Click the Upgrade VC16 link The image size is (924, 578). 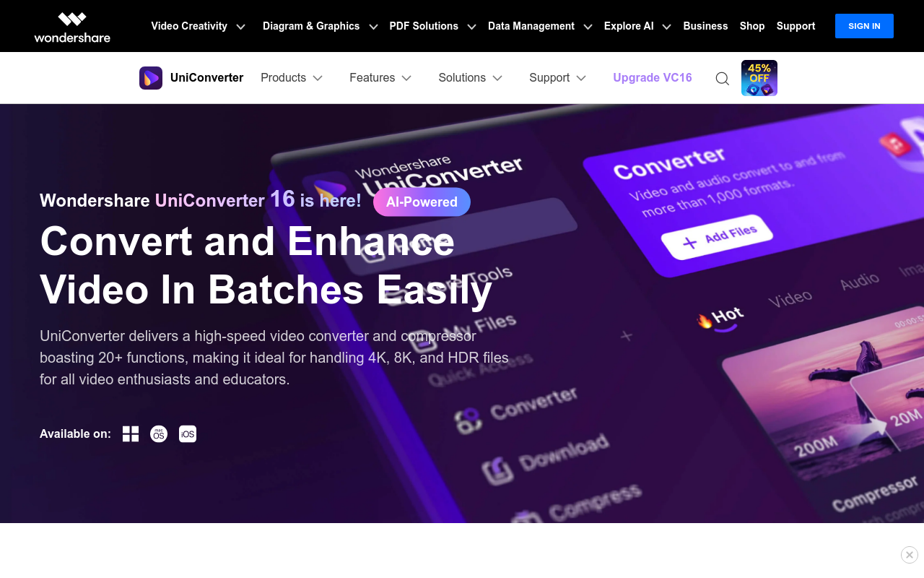pyautogui.click(x=653, y=78)
